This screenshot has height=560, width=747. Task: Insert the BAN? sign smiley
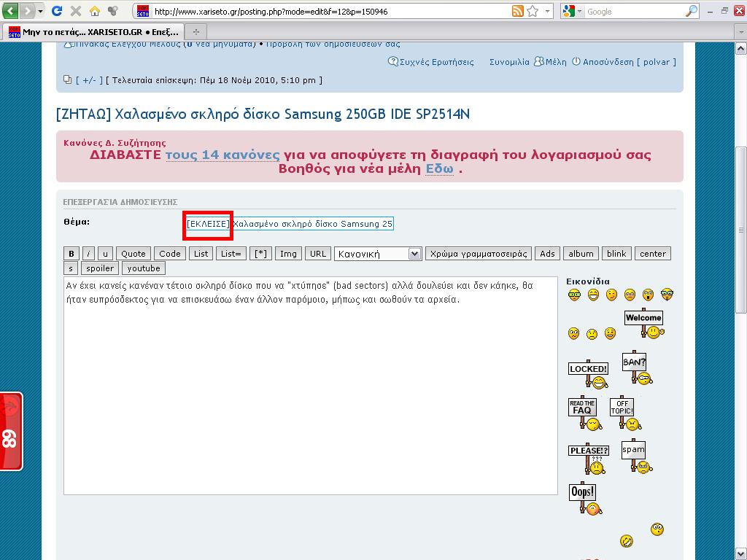(636, 368)
